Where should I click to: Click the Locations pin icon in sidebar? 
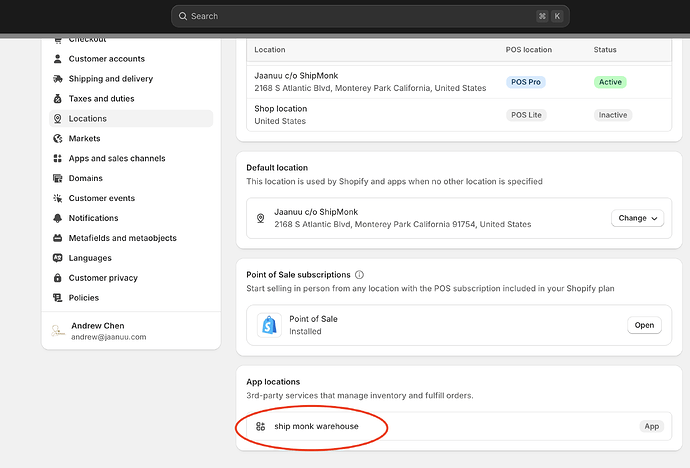tap(58, 118)
